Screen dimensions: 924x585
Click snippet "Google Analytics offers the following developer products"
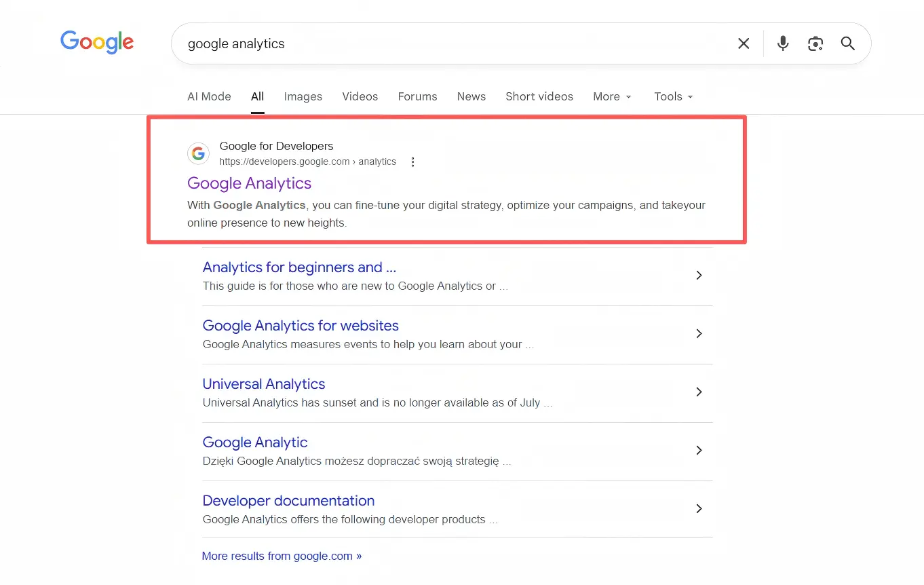[x=350, y=519]
